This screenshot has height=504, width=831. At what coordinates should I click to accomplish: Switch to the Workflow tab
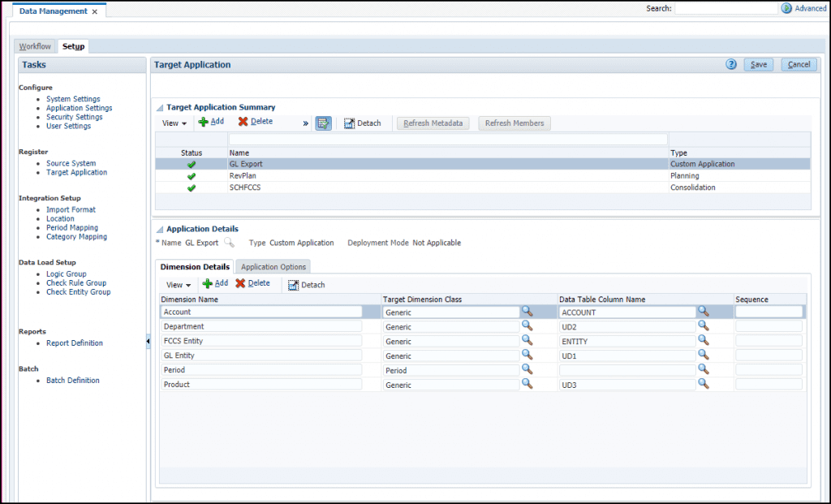(35, 46)
